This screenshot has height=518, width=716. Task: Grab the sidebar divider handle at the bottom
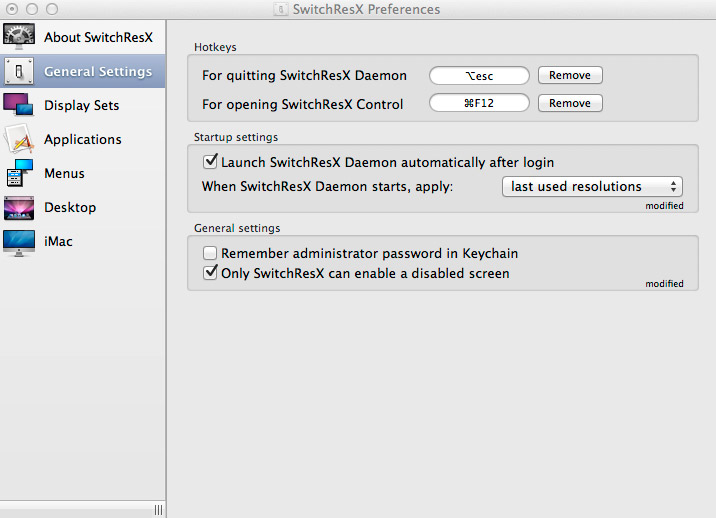[158, 510]
